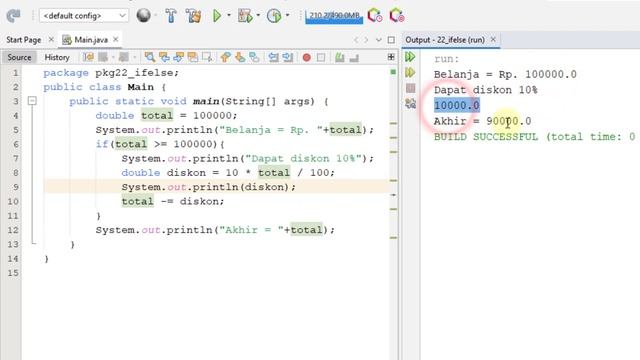Image resolution: width=640 pixels, height=360 pixels.
Task: Stop the running process in Output
Action: [x=411, y=88]
